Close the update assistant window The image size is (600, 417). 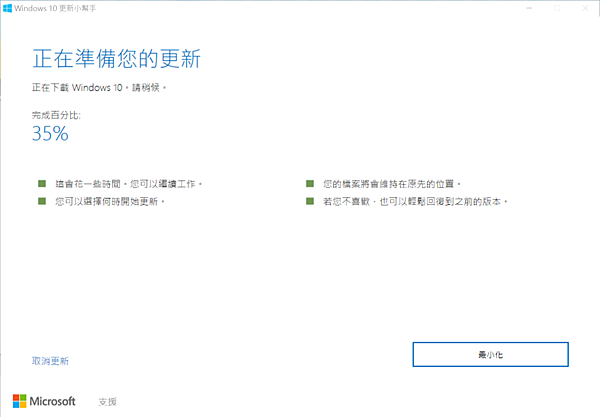click(x=585, y=8)
